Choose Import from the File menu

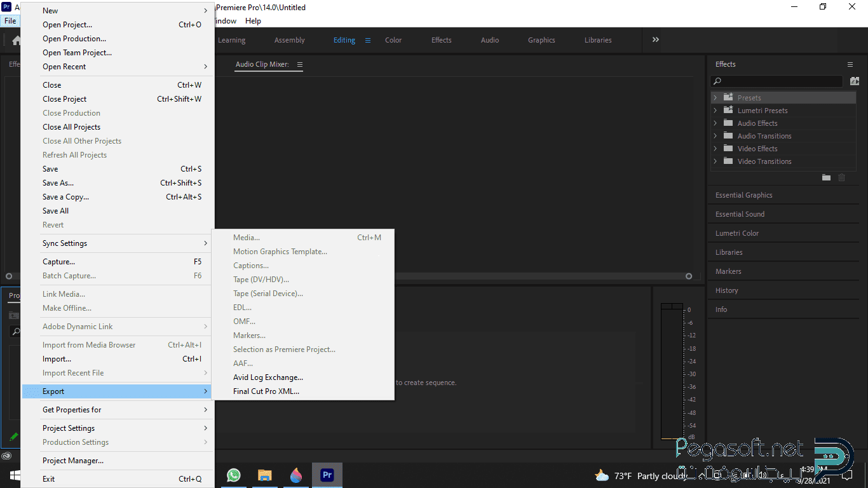tap(118, 359)
